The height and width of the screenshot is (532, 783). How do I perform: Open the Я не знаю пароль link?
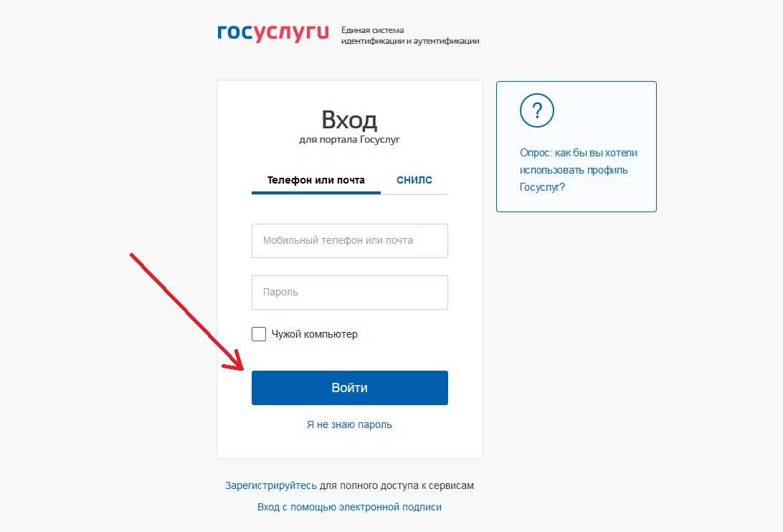click(x=350, y=424)
